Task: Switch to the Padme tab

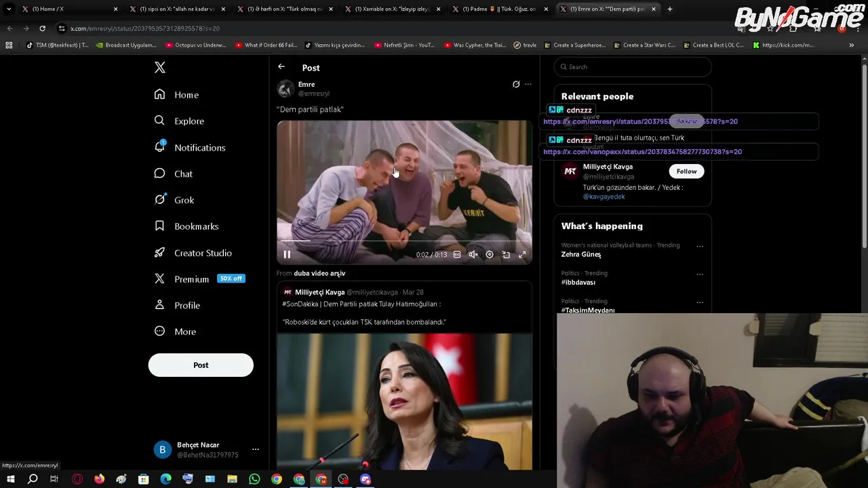Action: coord(499,9)
